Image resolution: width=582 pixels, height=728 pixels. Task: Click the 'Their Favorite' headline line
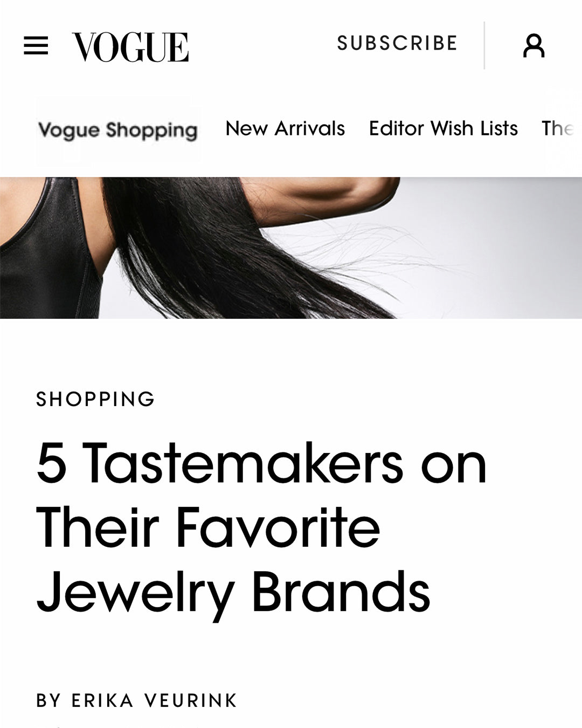click(x=208, y=528)
